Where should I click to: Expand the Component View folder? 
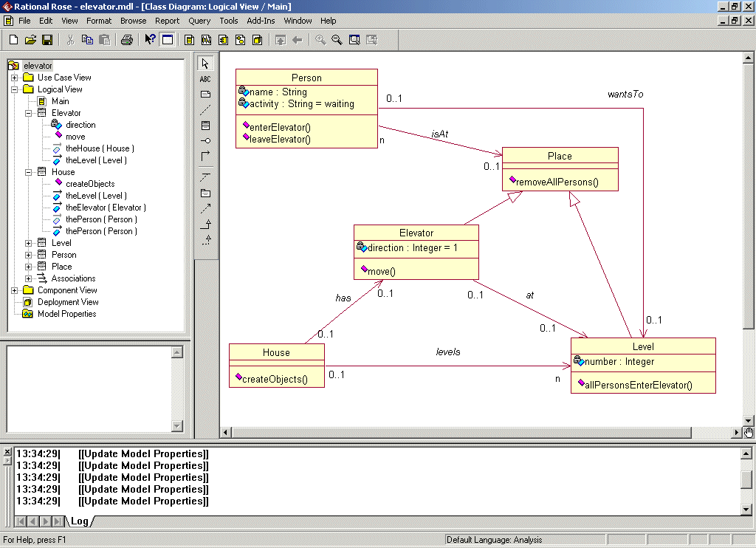15,290
